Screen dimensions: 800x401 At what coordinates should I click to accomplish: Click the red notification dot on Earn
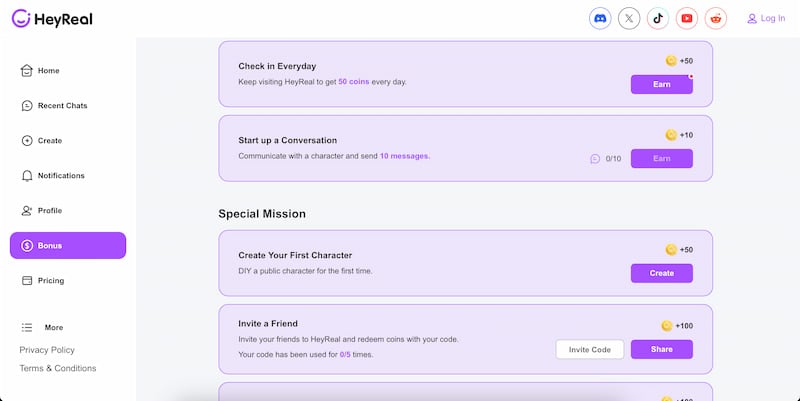(x=691, y=77)
